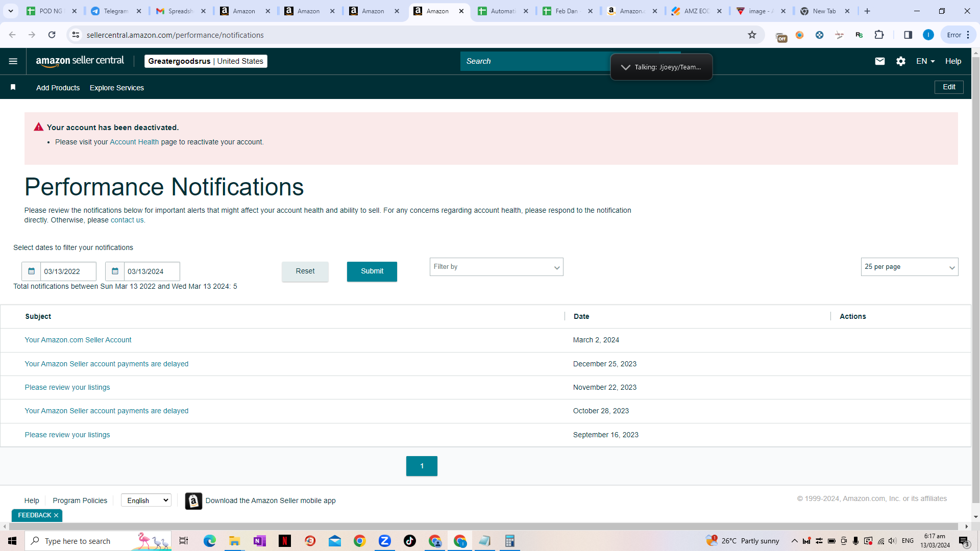Screen dimensions: 980x551
Task: Open TikTok from the taskbar
Action: [410, 541]
